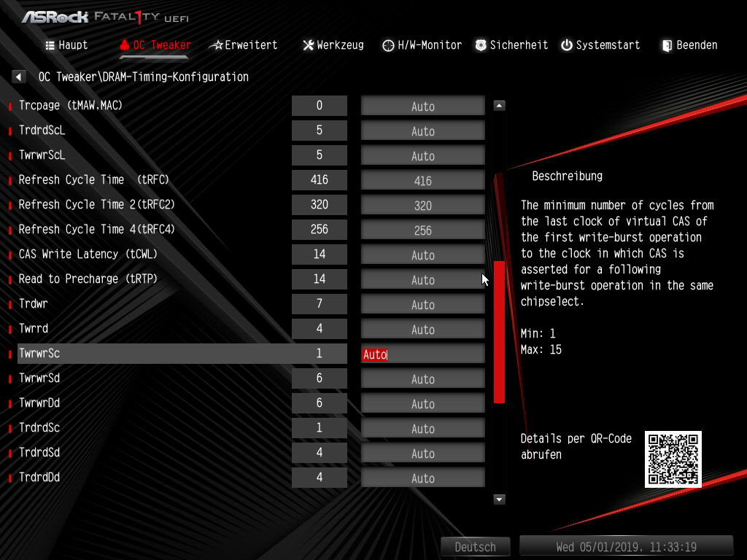The image size is (747, 560).
Task: Click the scroll up arrow
Action: pos(499,106)
